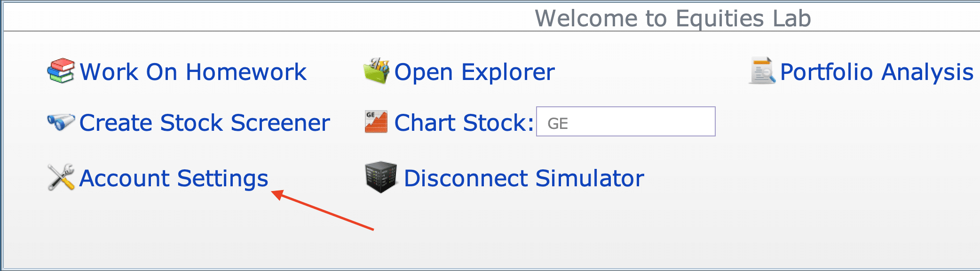Viewport: 980px width, 271px height.
Task: Open the Account Settings link
Action: [x=174, y=179]
